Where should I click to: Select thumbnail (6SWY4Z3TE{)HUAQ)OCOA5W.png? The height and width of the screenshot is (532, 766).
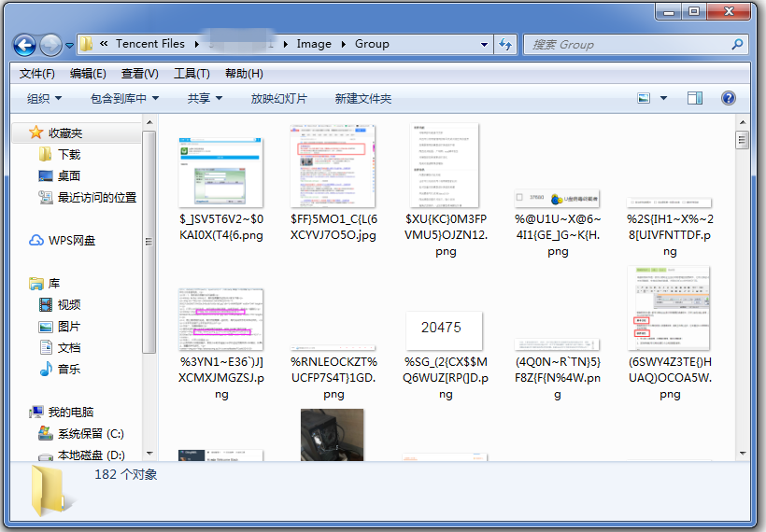(669, 308)
